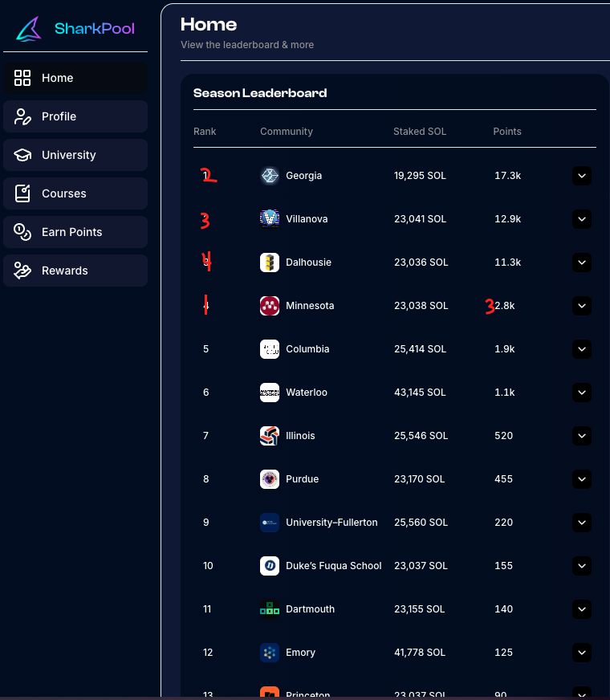This screenshot has width=610, height=700.
Task: Click the Staked SOL column header
Action: [x=420, y=132]
